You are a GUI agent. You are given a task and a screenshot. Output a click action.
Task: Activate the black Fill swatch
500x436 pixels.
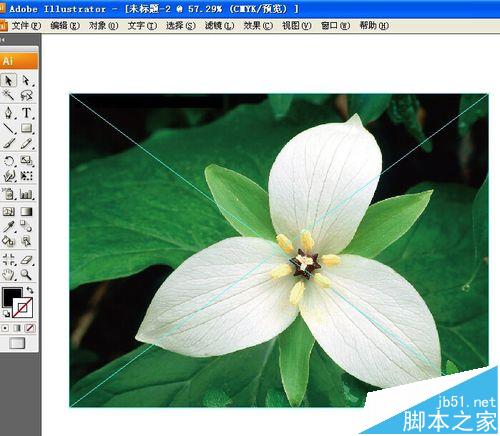[10, 295]
